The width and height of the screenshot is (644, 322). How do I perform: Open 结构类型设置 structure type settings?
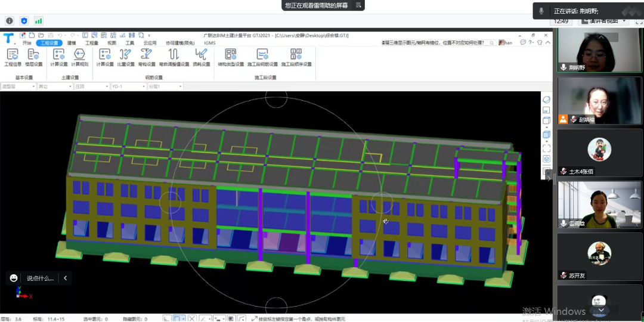point(230,57)
